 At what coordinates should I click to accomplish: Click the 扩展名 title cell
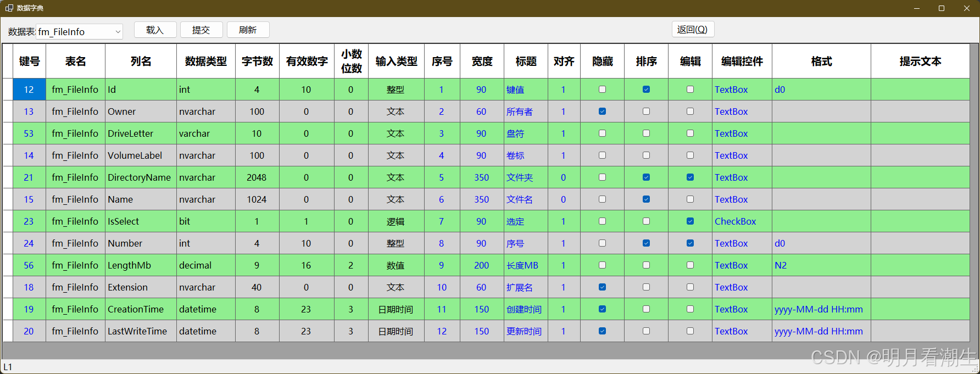click(x=526, y=287)
